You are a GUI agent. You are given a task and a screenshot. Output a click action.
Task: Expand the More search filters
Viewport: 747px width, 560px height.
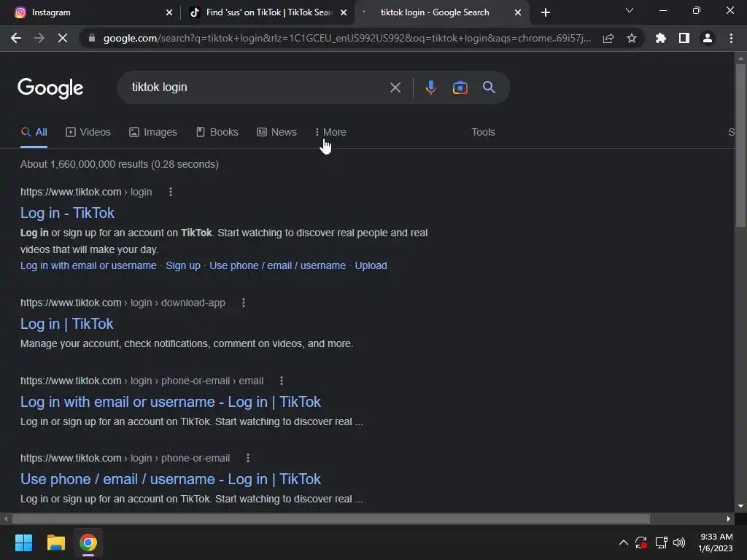(x=330, y=132)
